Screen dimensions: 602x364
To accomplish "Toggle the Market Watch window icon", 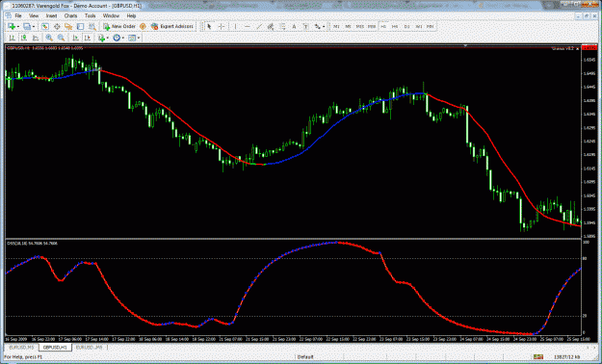I will 45,27.
